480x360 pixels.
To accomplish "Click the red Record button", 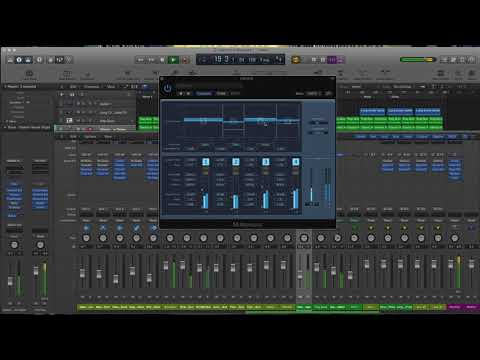I will click(x=185, y=60).
